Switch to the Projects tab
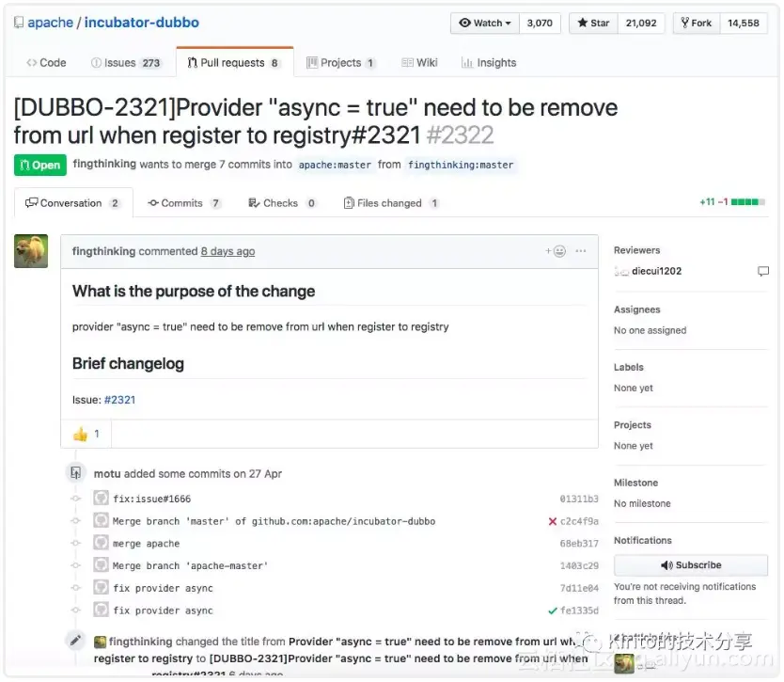The image size is (784, 682). (x=340, y=62)
